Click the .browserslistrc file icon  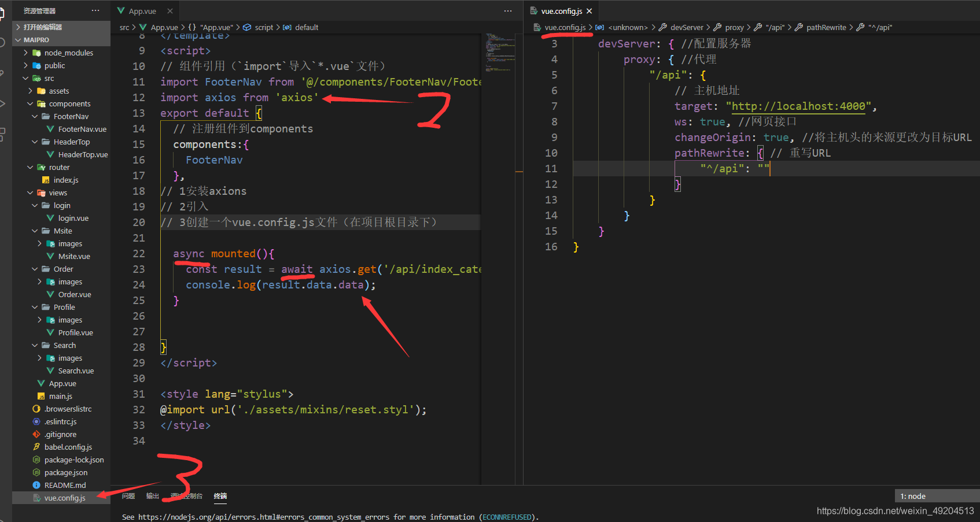[x=36, y=409]
